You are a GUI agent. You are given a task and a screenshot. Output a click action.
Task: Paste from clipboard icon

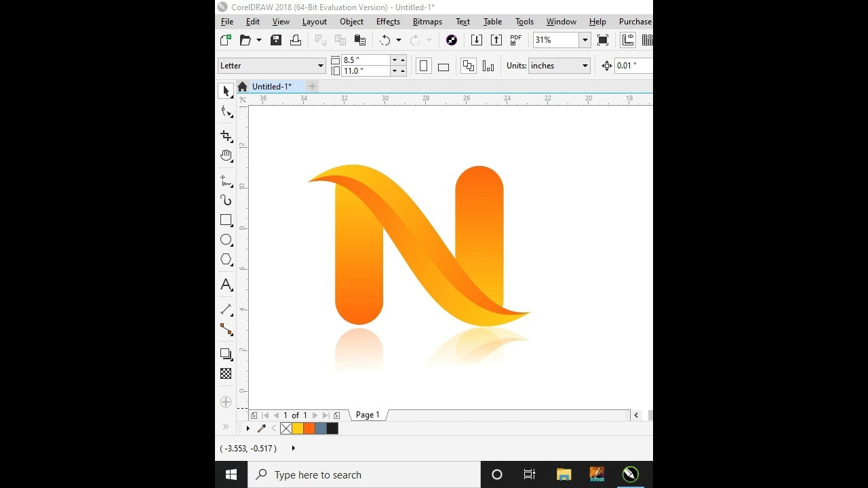360,40
